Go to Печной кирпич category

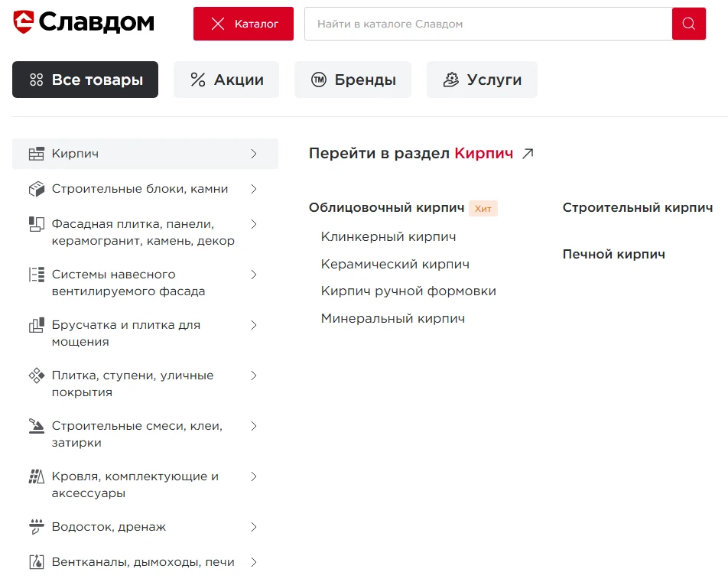[x=613, y=255]
